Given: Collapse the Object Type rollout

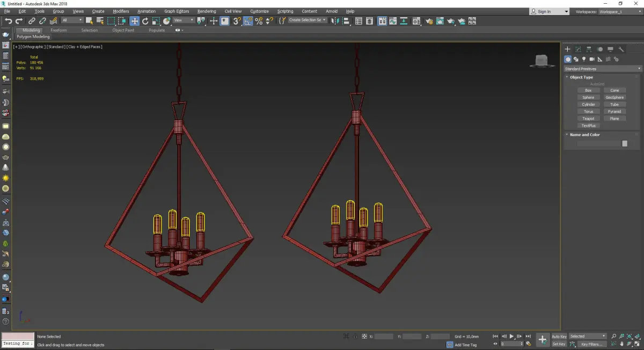Looking at the screenshot, I should (x=581, y=77).
